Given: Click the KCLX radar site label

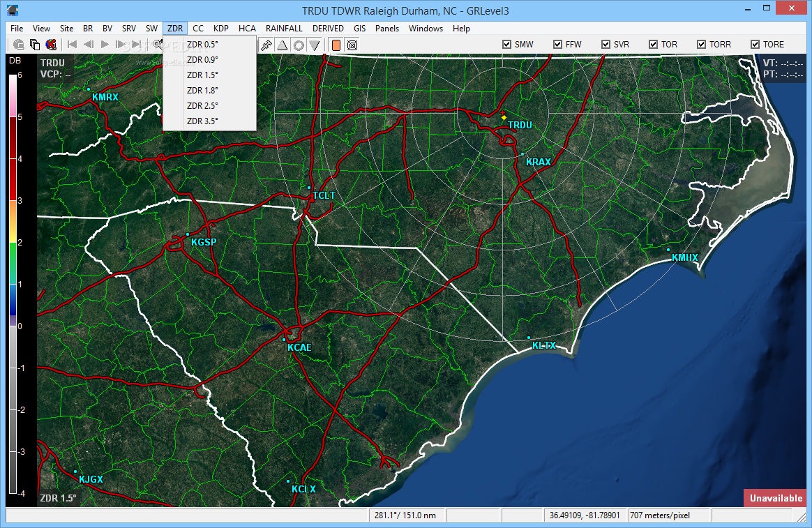Looking at the screenshot, I should (x=303, y=489).
